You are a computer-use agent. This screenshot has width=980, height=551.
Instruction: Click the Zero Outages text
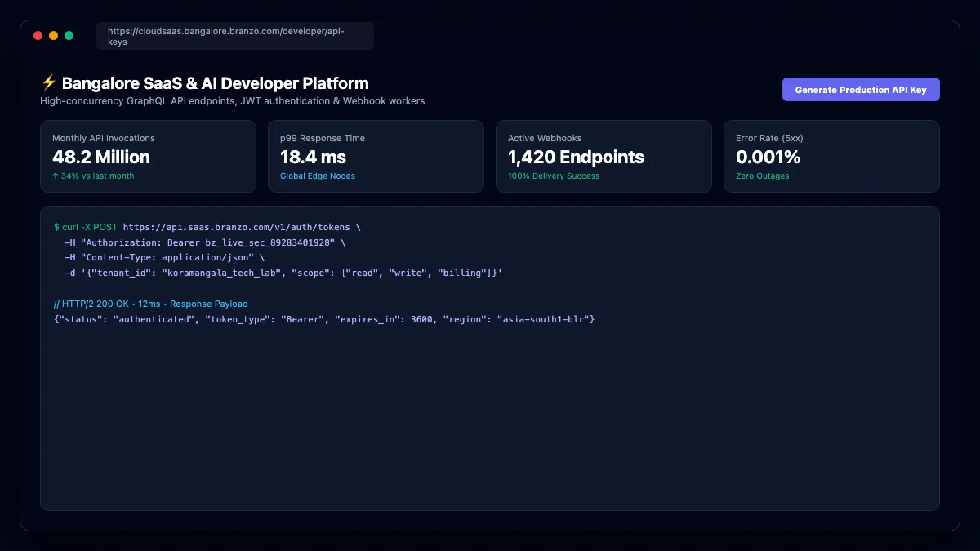click(x=763, y=176)
